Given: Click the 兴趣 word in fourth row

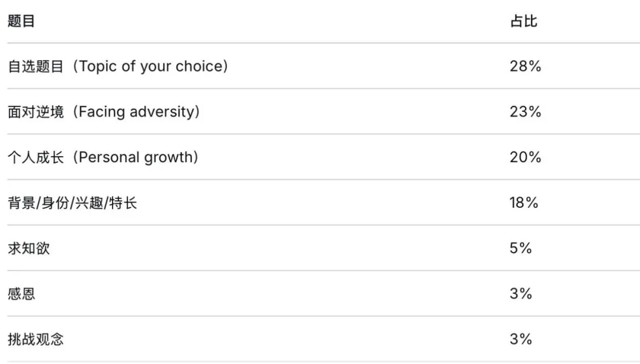Looking at the screenshot, I should click(x=89, y=202).
